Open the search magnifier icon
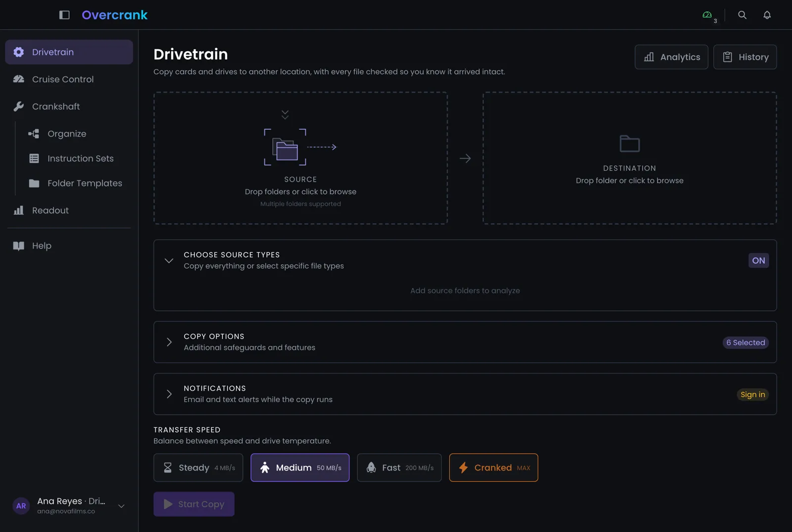 coord(742,15)
